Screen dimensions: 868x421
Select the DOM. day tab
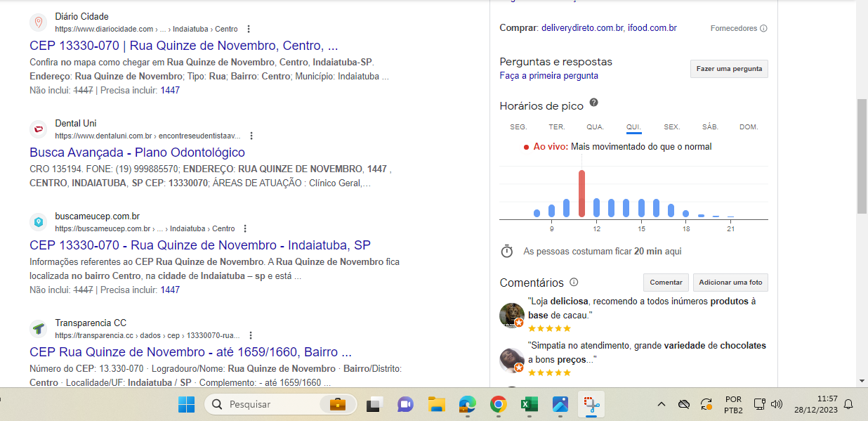click(749, 127)
